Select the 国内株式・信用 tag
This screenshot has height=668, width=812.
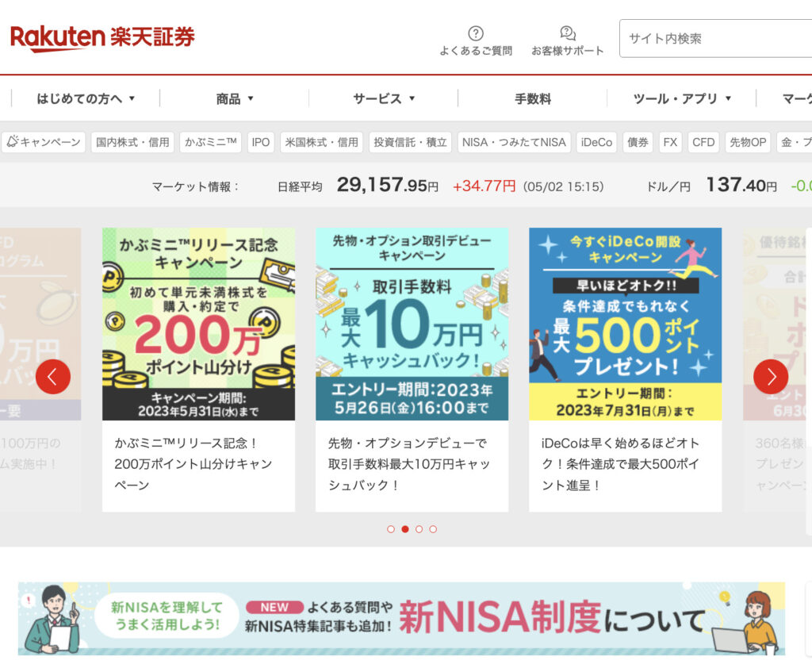coord(132,142)
